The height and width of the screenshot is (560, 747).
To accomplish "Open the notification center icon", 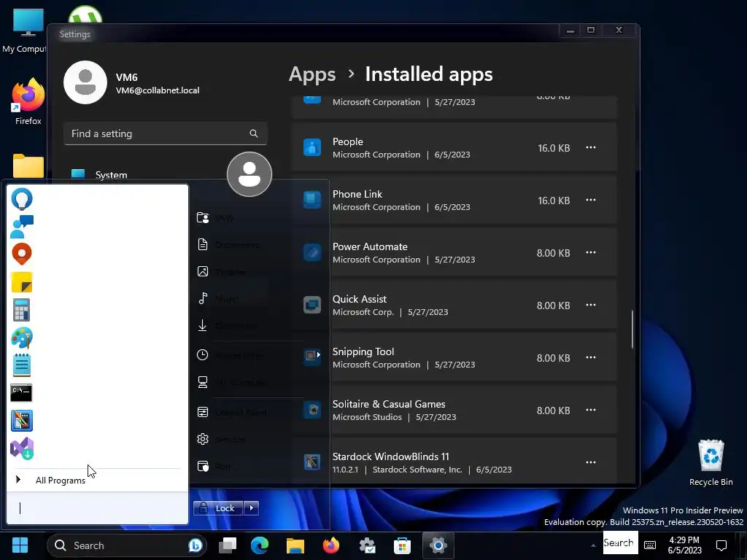I will coord(721,545).
